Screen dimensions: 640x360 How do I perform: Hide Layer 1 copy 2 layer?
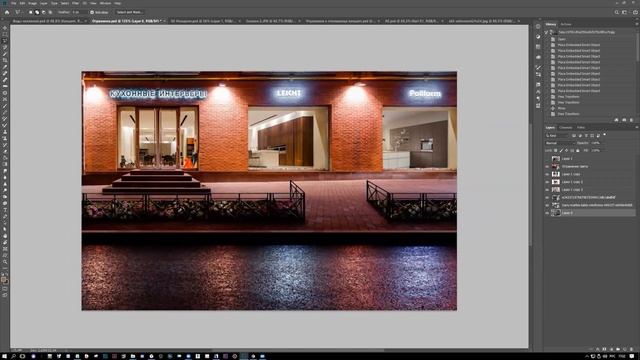click(x=547, y=182)
